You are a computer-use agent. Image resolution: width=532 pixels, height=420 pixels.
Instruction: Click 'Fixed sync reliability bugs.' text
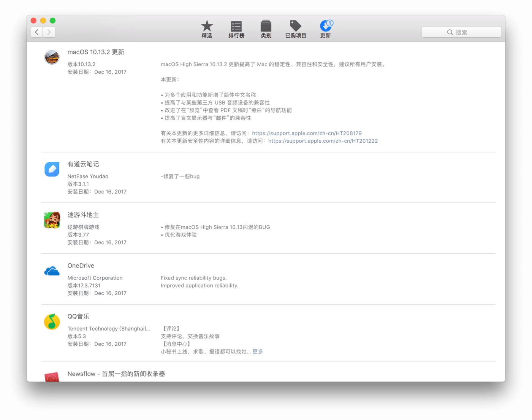[x=194, y=278]
